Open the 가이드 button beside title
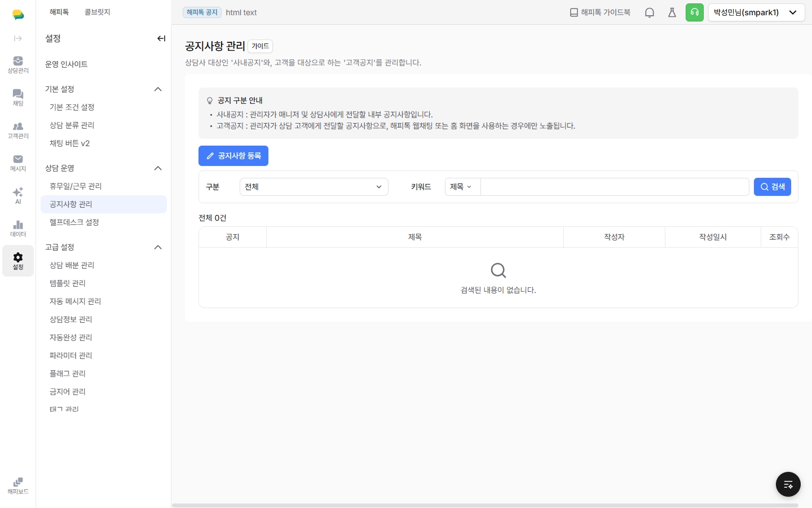This screenshot has height=508, width=812. pos(260,46)
